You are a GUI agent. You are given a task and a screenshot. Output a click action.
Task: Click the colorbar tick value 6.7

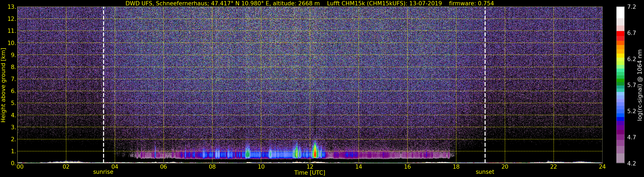(632, 33)
